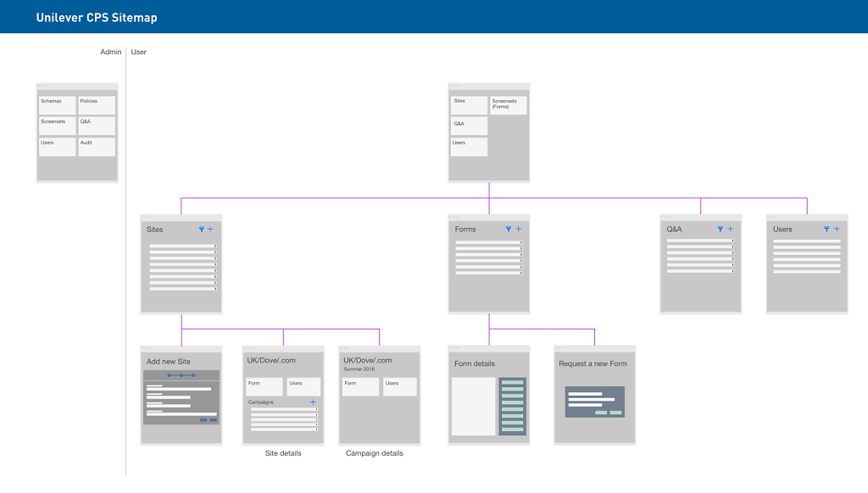Open the Policies tile in Admin panel
This screenshot has height=493, width=868.
97,105
